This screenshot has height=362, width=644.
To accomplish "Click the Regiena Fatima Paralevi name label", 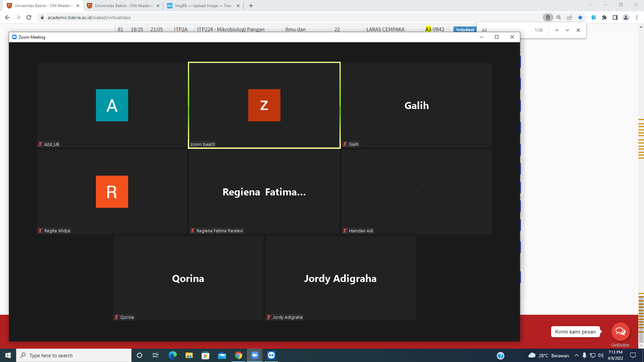I will (x=220, y=231).
